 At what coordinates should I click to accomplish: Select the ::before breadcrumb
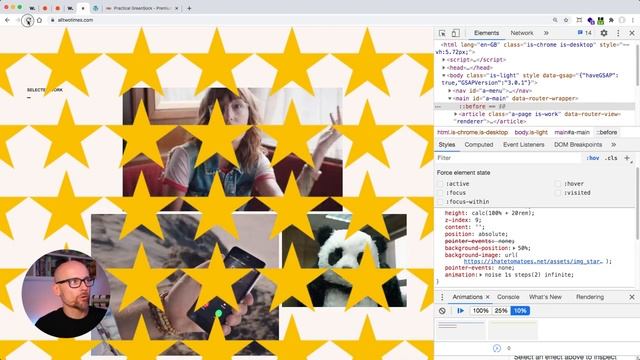[x=607, y=133]
